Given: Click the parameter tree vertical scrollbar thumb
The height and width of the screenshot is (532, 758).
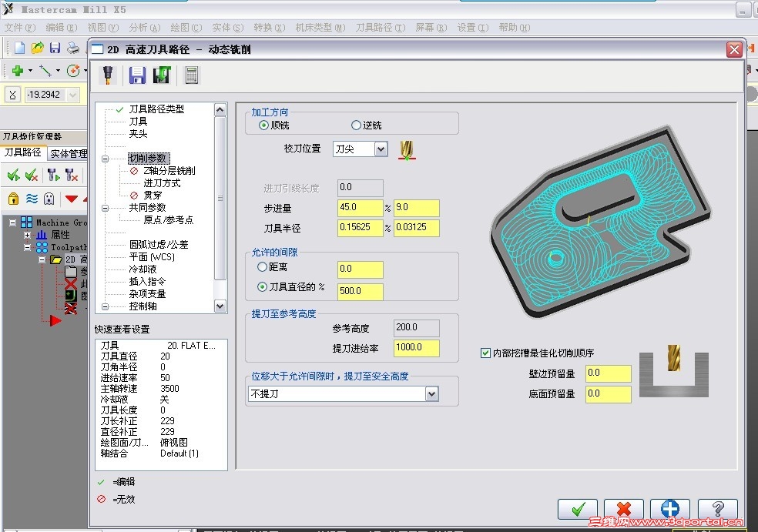Looking at the screenshot, I should pos(220,198).
